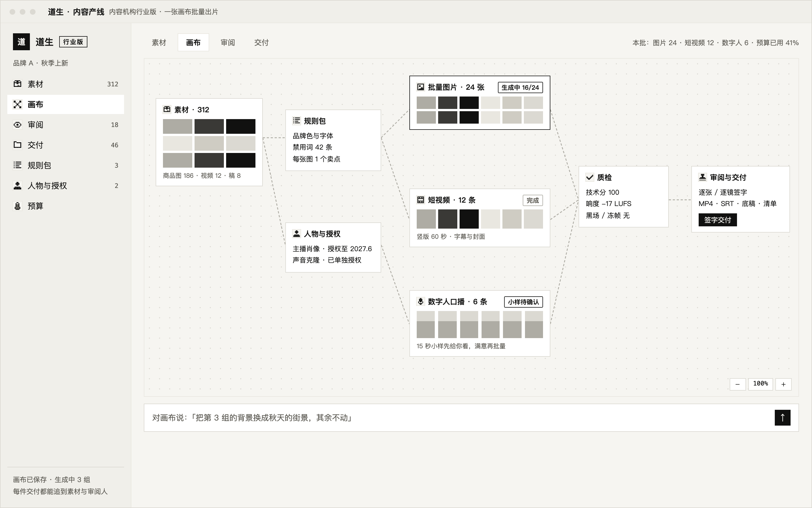Viewport: 812px width, 508px height.
Task: Go to the 交付 tab
Action: coord(261,42)
